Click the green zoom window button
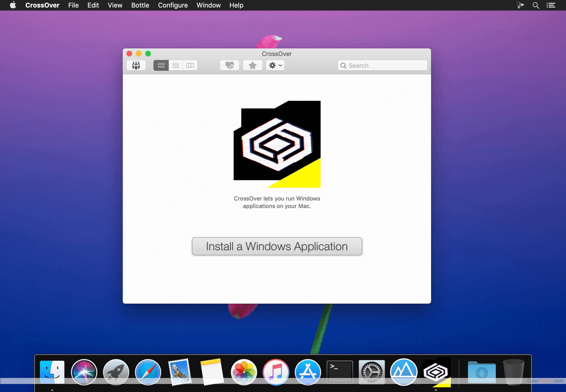The width and height of the screenshot is (566, 392). [148, 54]
